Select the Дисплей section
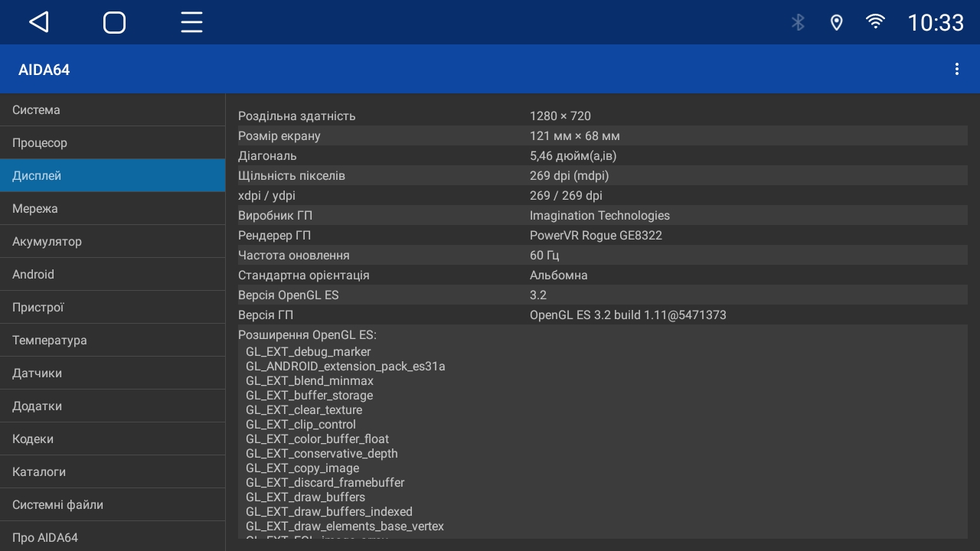The image size is (980, 551). coord(113,176)
